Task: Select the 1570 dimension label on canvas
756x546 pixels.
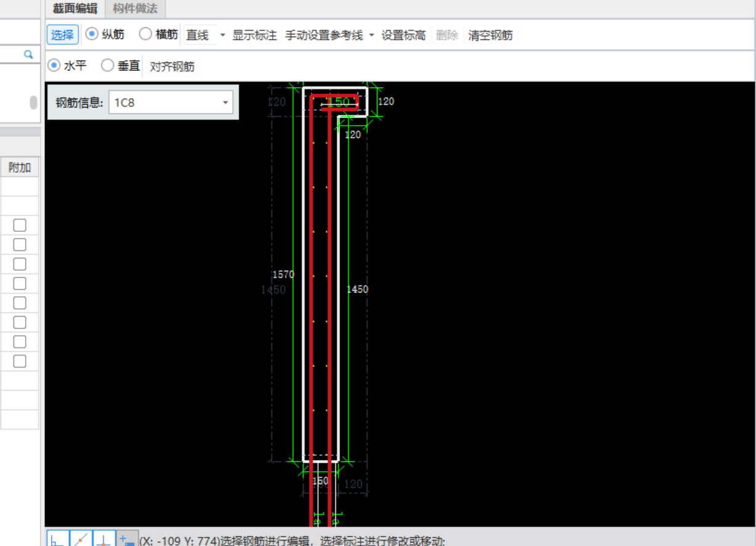Action: [x=283, y=274]
